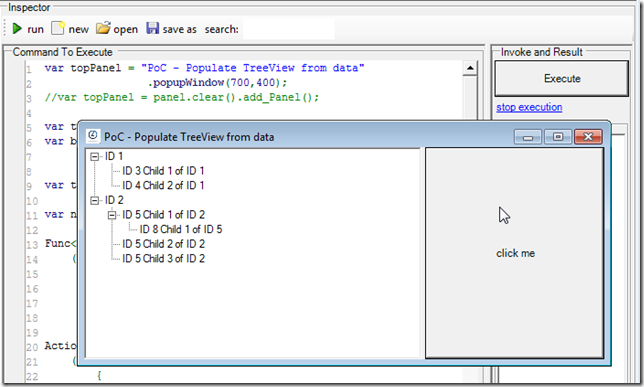This screenshot has width=644, height=387.
Task: Minimize the PoC popup window
Action: pos(528,137)
